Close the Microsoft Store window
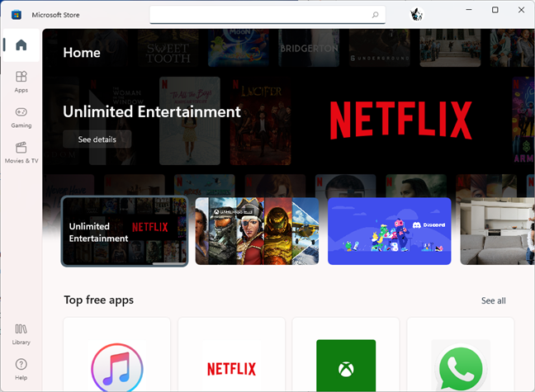Image resolution: width=535 pixels, height=392 pixels. tap(521, 10)
